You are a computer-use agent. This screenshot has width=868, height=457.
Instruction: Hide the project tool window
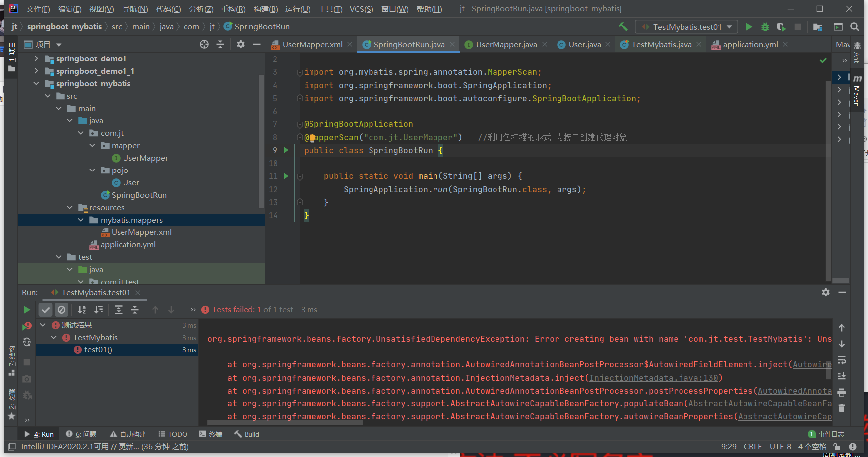[x=256, y=45]
